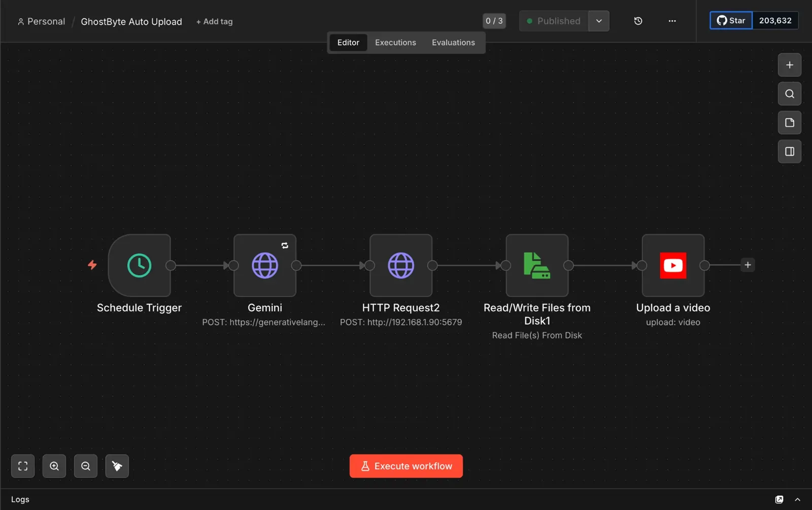Open the Gemini HTTP node
Screen dimensions: 812x510
265,265
